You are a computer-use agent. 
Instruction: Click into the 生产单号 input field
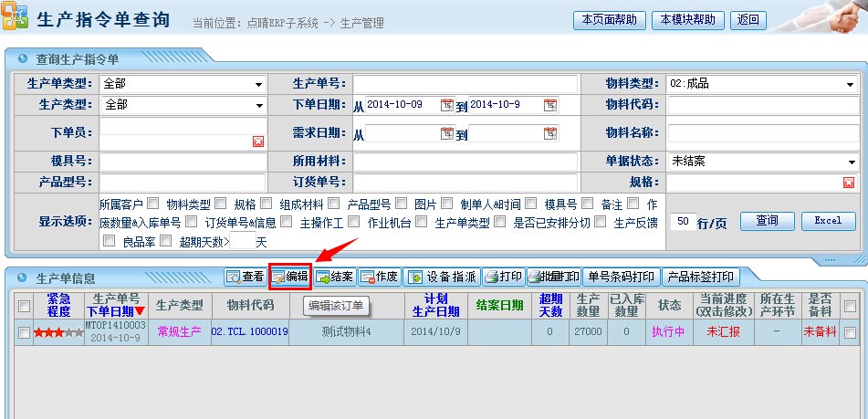point(465,84)
